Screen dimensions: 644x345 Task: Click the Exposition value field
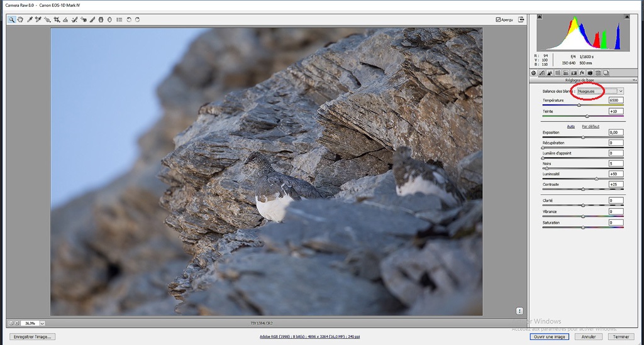(616, 133)
